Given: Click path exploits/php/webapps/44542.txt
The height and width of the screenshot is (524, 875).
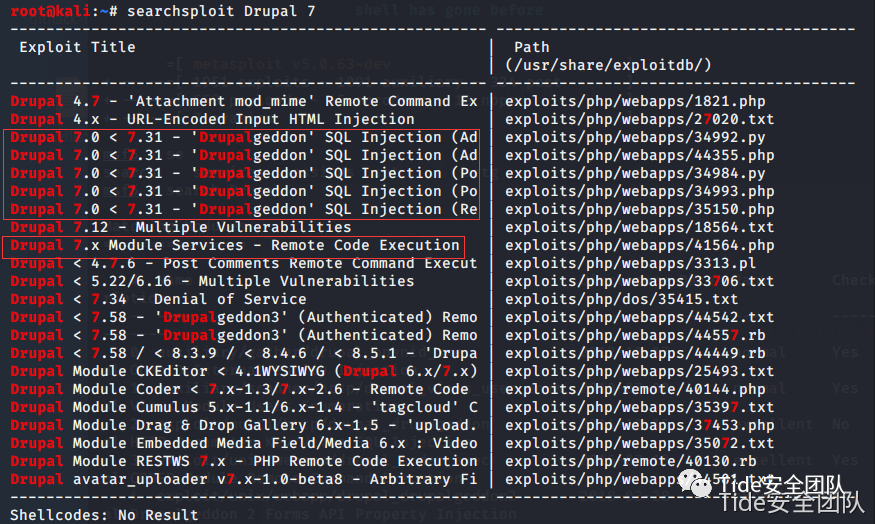Looking at the screenshot, I should tap(640, 318).
